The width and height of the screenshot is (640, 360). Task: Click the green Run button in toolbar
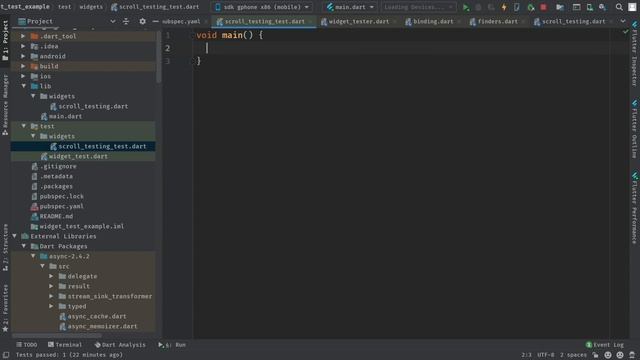click(466, 7)
